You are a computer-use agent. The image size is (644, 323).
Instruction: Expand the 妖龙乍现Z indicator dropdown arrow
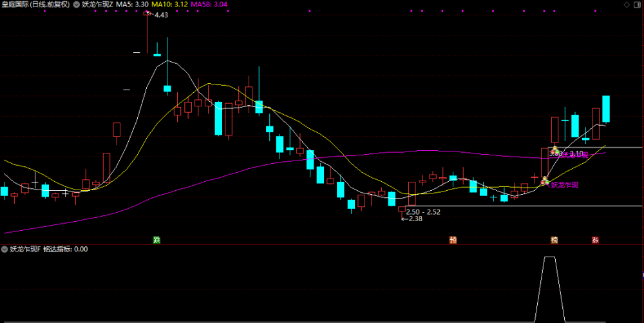pyautogui.click(x=77, y=5)
